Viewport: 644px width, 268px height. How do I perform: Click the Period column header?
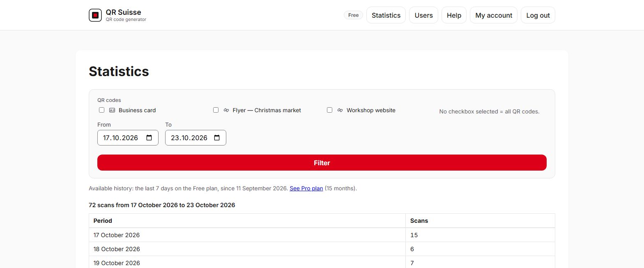(247, 221)
